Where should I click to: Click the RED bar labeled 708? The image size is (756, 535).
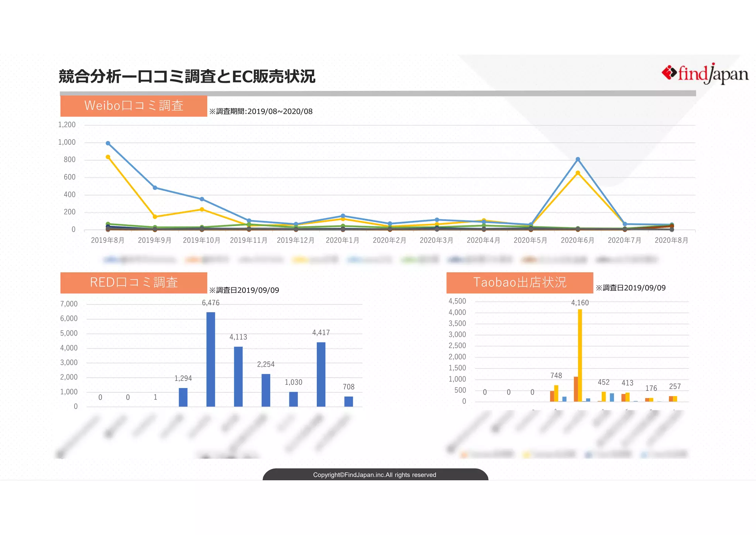tap(348, 402)
